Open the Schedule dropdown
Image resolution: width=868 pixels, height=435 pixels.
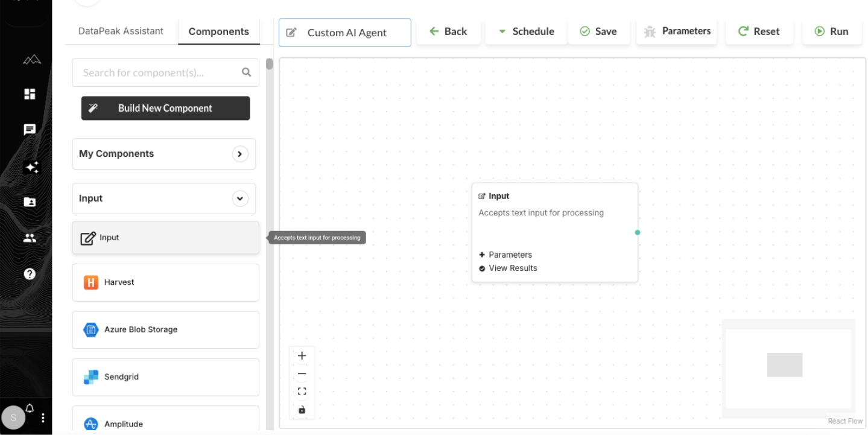[x=525, y=31]
